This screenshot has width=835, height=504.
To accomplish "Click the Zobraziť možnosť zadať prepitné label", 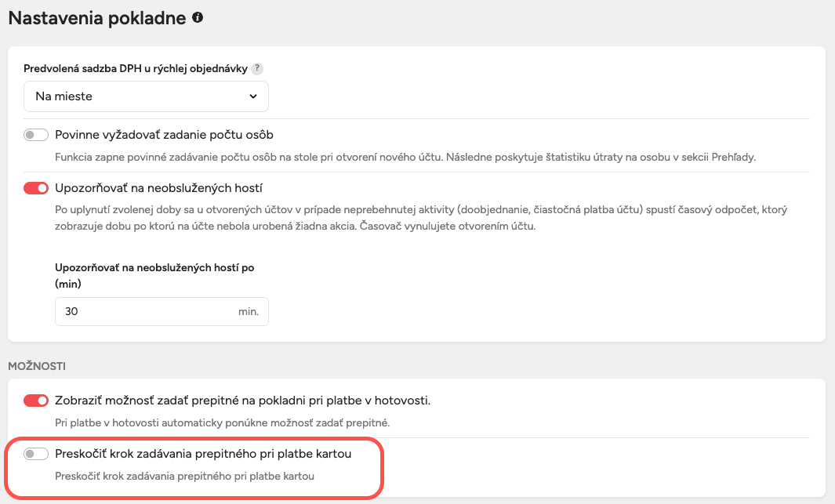I will (242, 401).
